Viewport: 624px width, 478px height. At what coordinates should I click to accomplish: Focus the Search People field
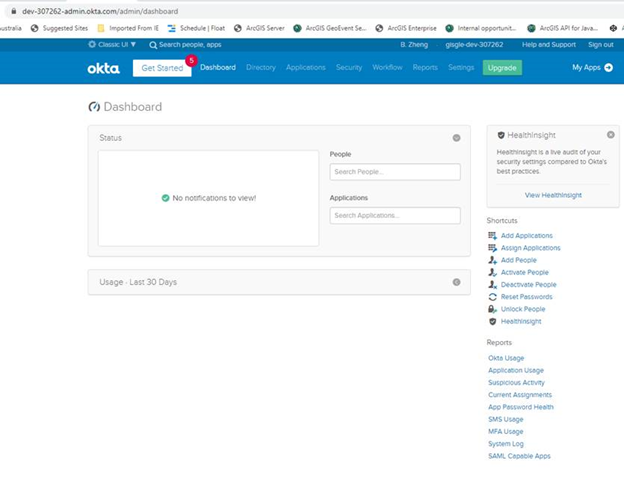pyautogui.click(x=395, y=172)
